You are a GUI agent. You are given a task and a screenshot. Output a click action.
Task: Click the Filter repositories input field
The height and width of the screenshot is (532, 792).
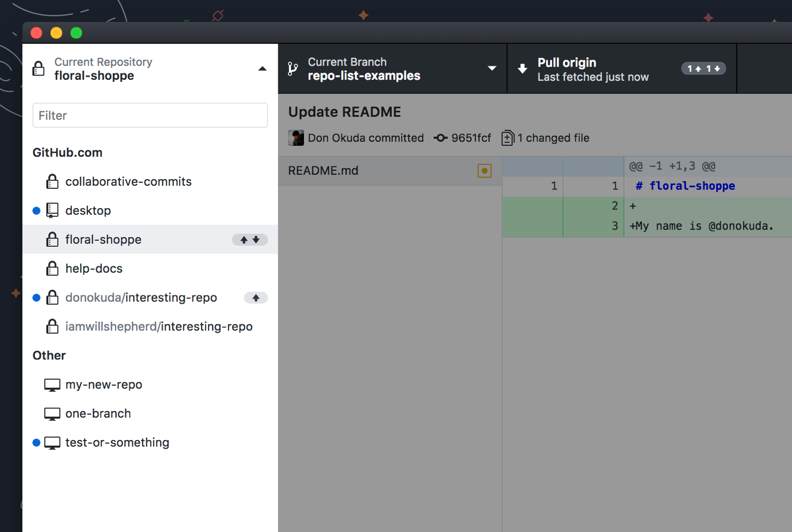point(150,115)
